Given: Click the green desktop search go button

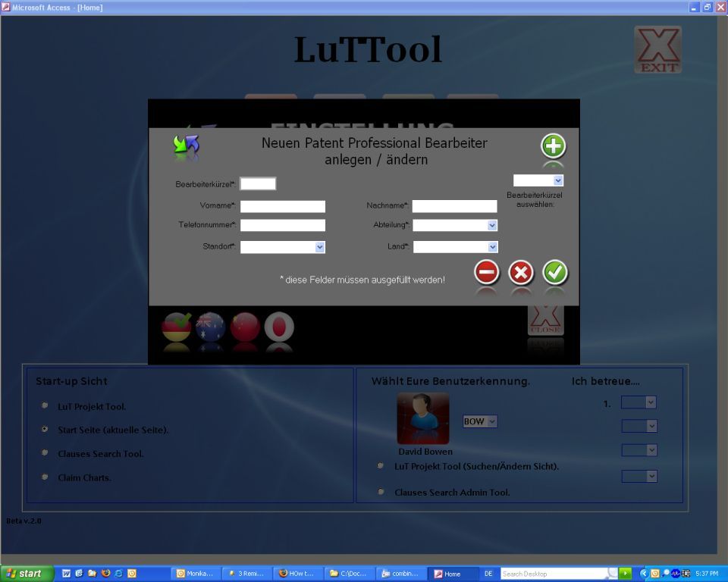Looking at the screenshot, I should click(x=625, y=574).
